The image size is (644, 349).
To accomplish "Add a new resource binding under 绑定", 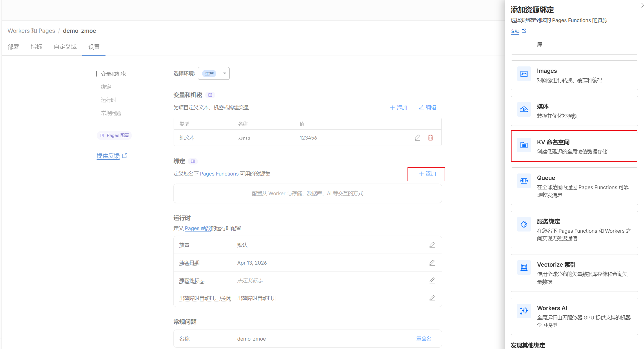I will tap(427, 174).
